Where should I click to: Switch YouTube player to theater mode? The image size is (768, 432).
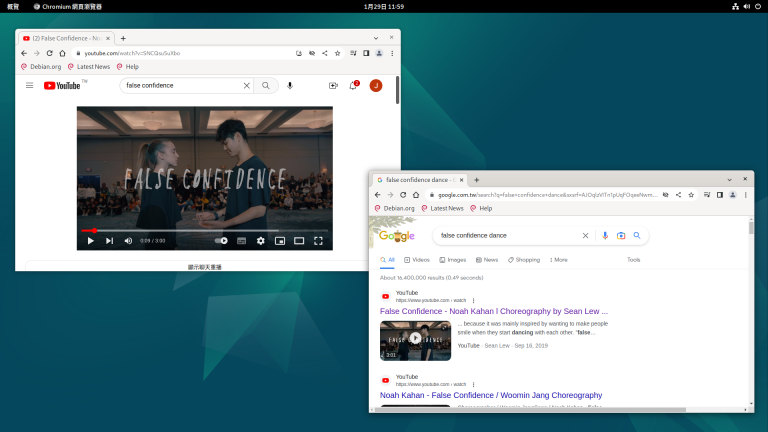[299, 241]
